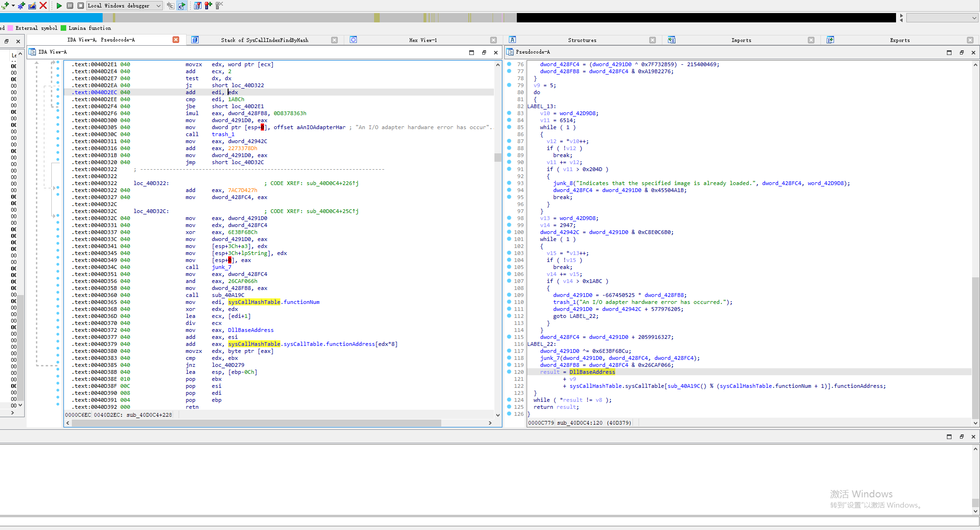Screen dimensions: 980x530
Task: Click the add breakpoint icon
Action: [208, 6]
